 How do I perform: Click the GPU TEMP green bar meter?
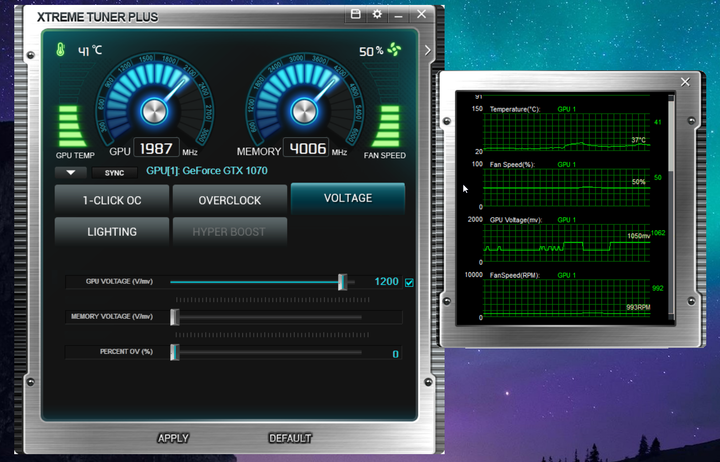71,126
